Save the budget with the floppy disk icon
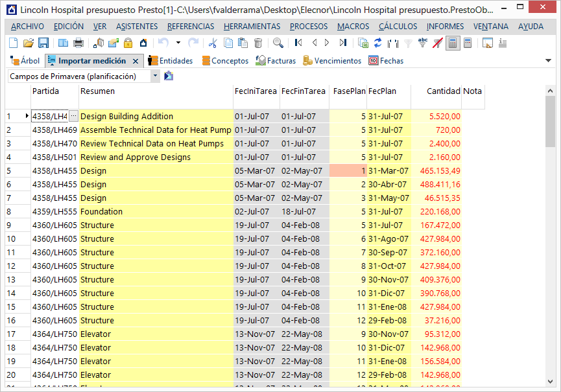561x392 pixels. click(x=43, y=43)
